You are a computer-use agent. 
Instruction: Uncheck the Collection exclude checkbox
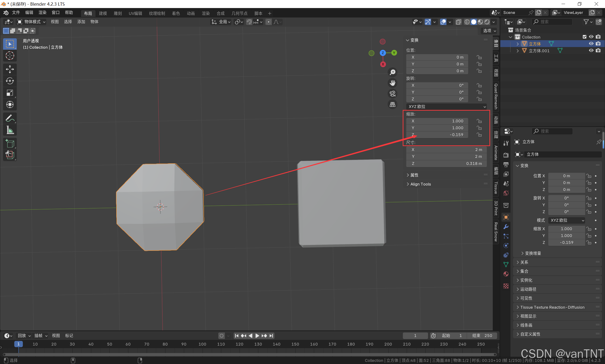584,37
